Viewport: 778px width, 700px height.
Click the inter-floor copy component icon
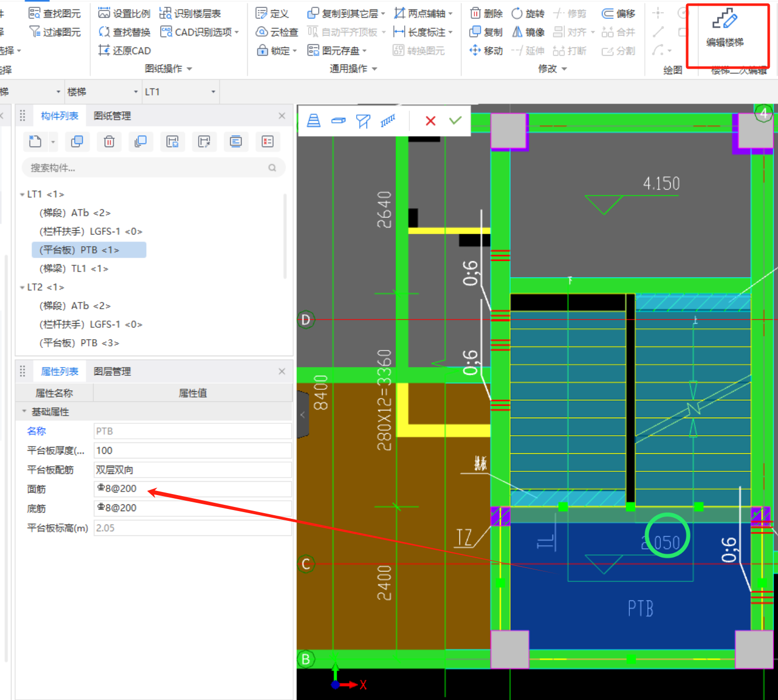coord(140,141)
